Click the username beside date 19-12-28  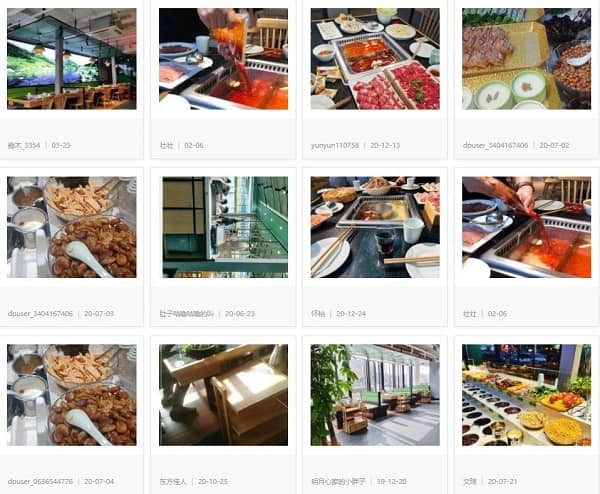coord(338,481)
